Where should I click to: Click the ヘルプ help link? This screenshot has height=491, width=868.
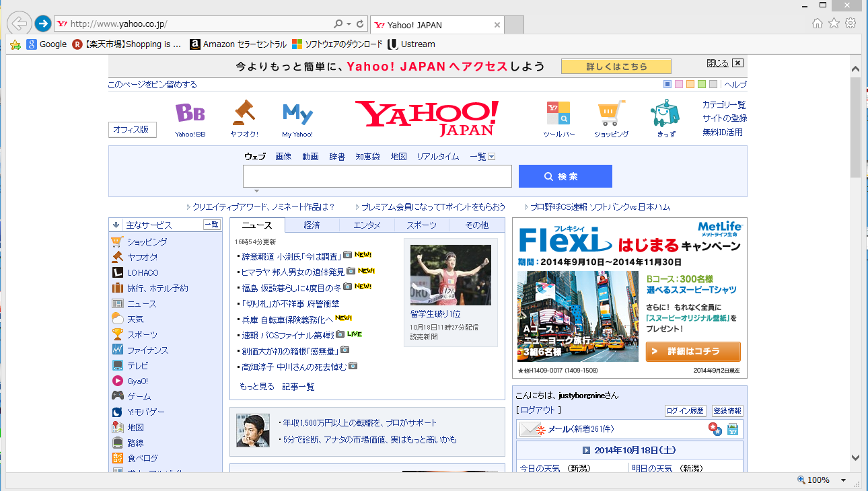point(735,85)
